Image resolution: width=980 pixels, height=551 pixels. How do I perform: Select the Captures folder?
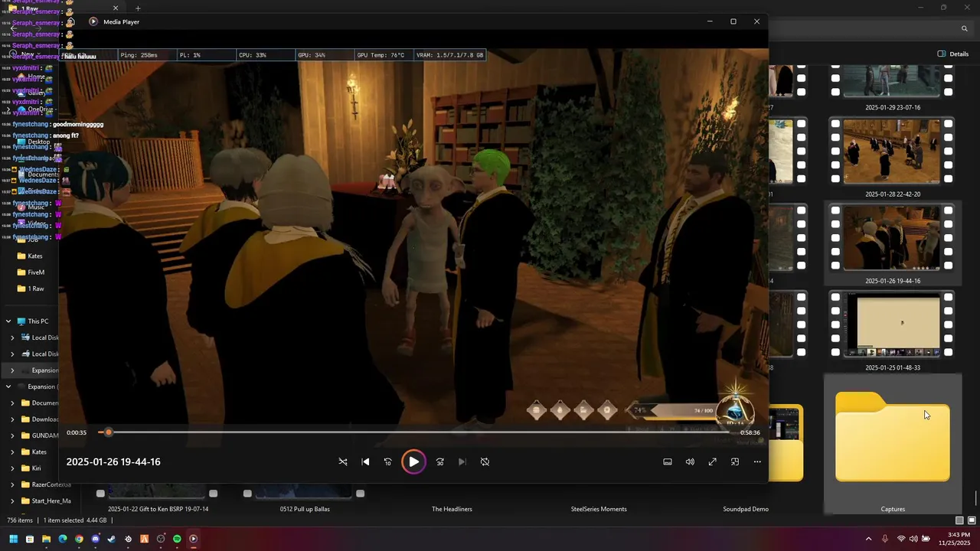point(893,444)
